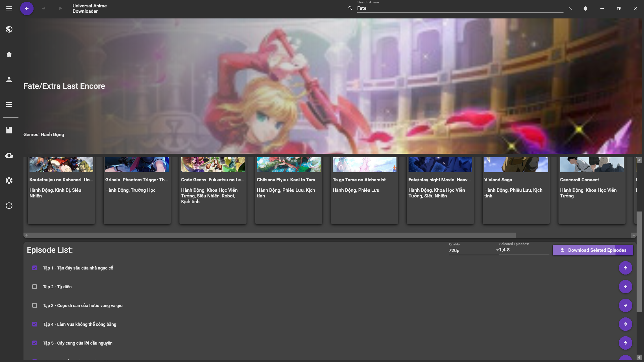
Task: Check the Tập 2 - Tử điện checkbox
Action: point(35,287)
